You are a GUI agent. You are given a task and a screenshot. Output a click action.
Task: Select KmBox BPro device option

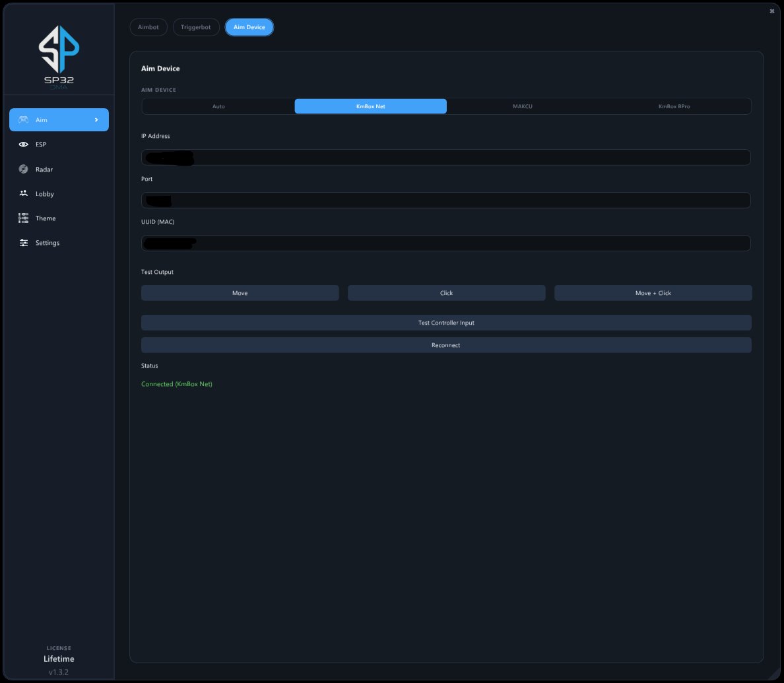[x=674, y=106]
